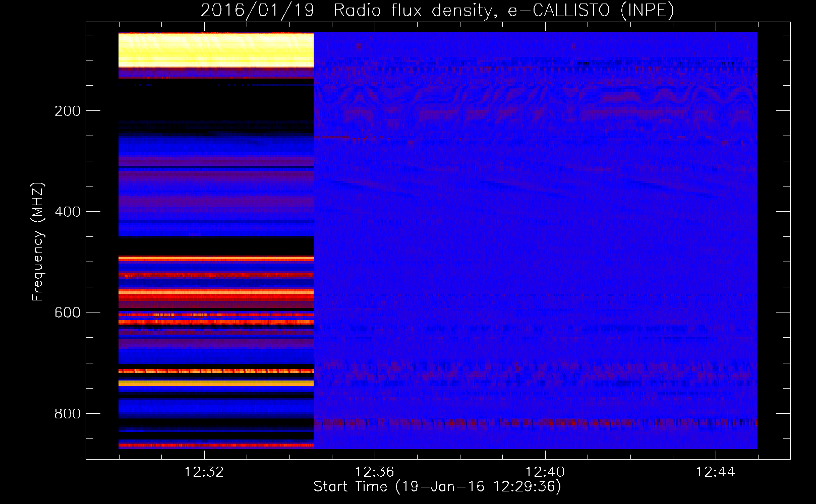This screenshot has height=504, width=816.
Task: Click the bright yellow band at top of spectrogram
Action: (216, 50)
